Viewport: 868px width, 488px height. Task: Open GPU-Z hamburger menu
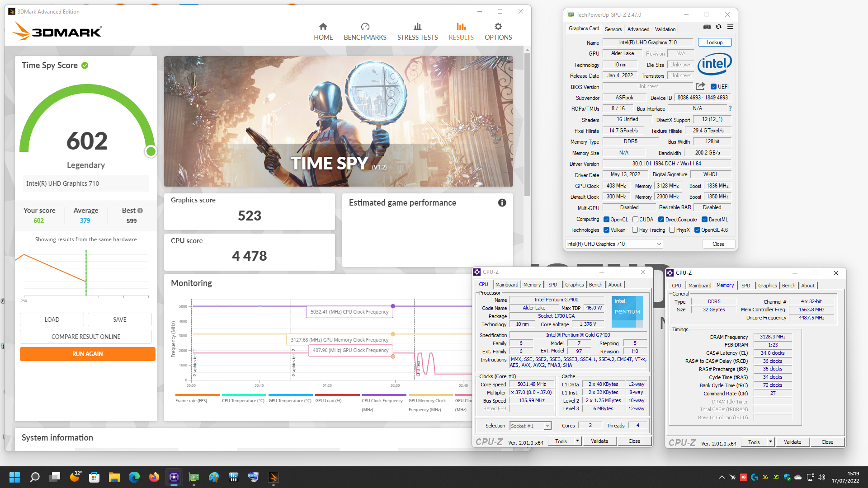730,27
